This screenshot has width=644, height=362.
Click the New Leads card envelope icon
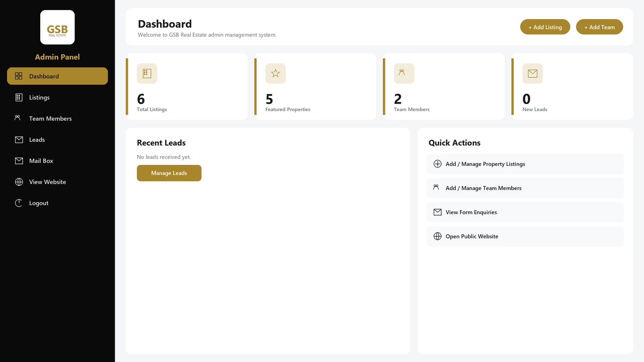point(533,73)
